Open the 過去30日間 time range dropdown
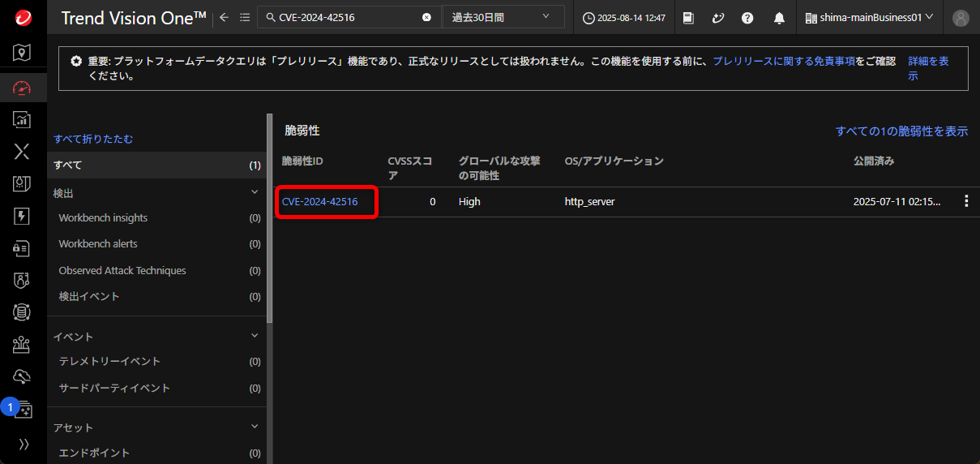The image size is (980, 464). click(503, 17)
